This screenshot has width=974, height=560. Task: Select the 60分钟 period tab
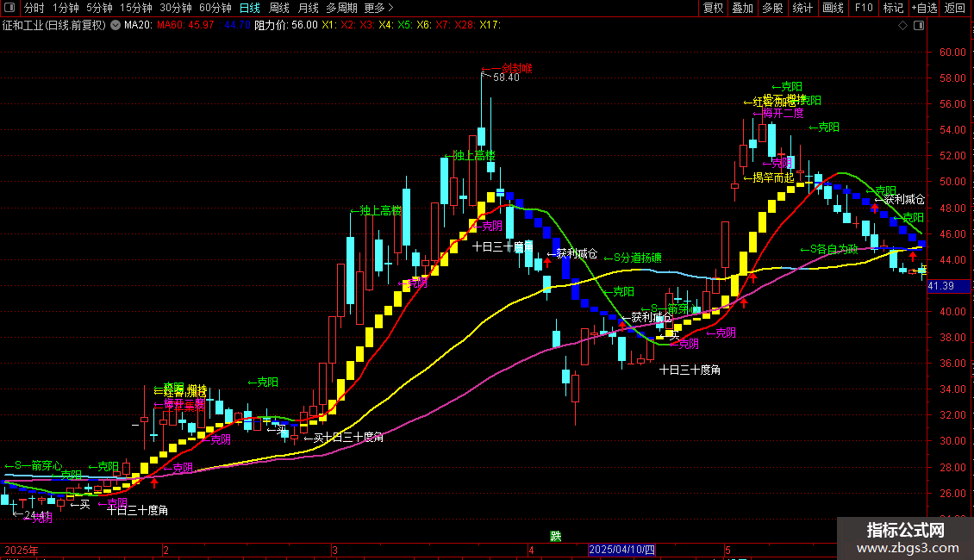215,8
